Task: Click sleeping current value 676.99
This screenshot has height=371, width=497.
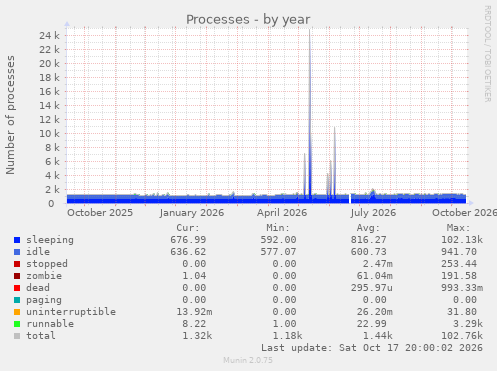Action: [x=188, y=240]
